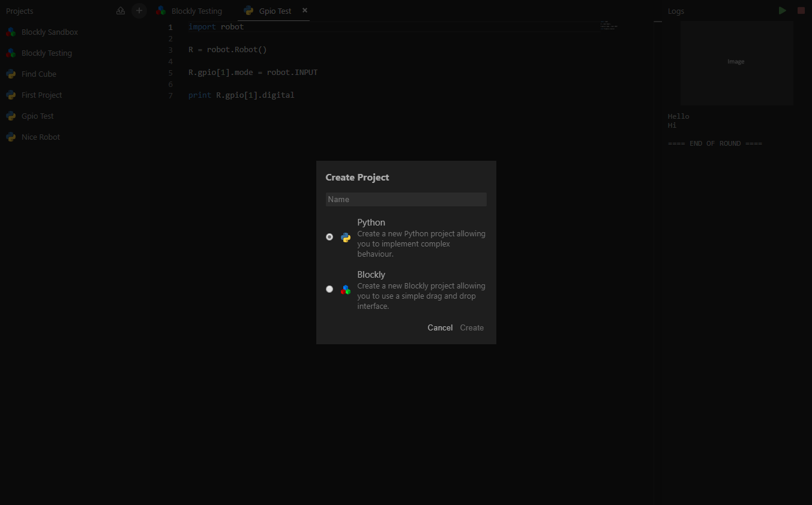Click the upload project icon in the Projects panel
This screenshot has width=812, height=505.
(x=121, y=10)
